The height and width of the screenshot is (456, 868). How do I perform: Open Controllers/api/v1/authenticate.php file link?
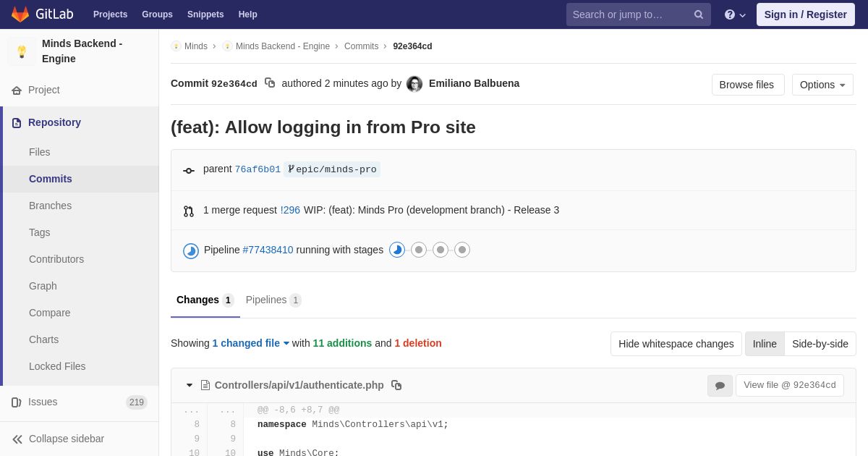[x=299, y=385]
